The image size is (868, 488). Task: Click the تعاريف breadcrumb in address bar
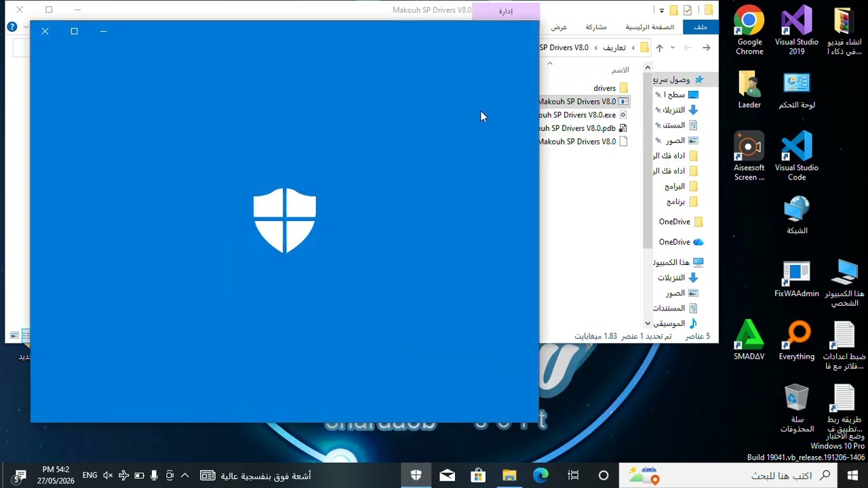tap(614, 47)
